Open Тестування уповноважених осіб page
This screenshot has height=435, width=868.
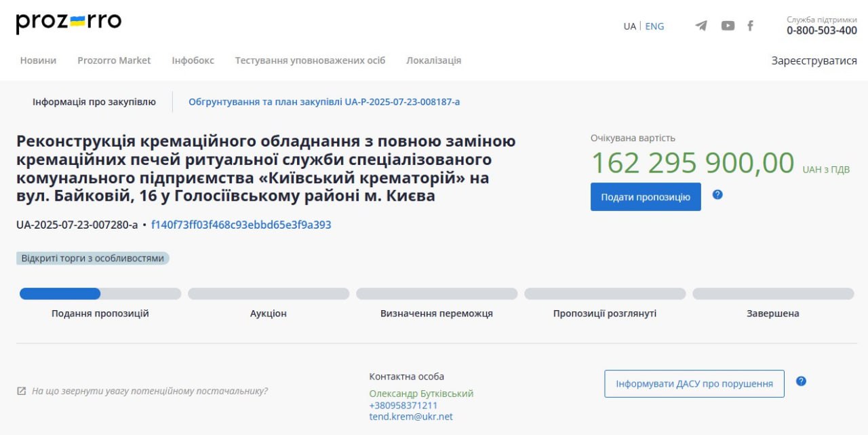pos(310,60)
